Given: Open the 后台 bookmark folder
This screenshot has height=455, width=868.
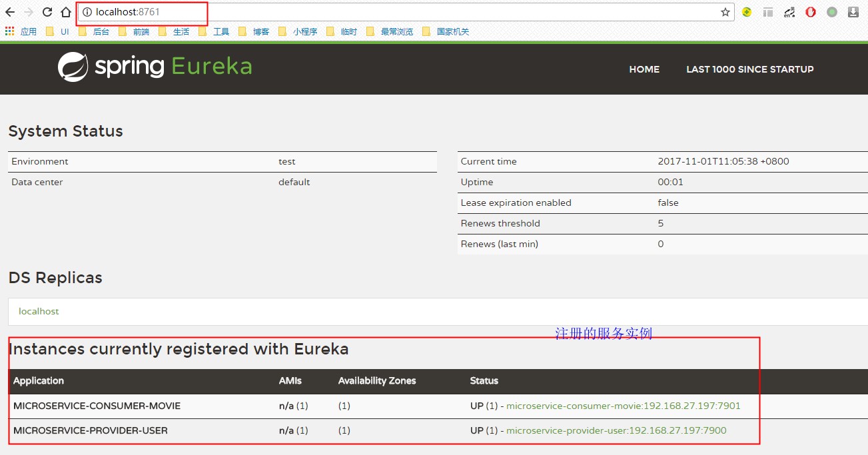Looking at the screenshot, I should pyautogui.click(x=94, y=31).
